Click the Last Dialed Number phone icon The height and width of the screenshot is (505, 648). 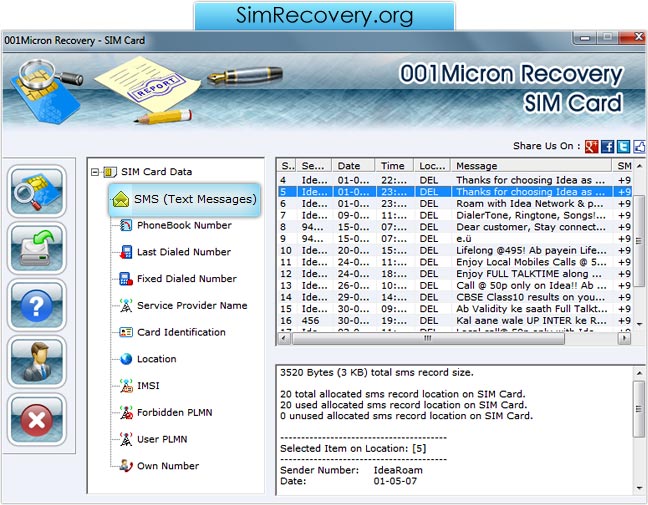126,252
